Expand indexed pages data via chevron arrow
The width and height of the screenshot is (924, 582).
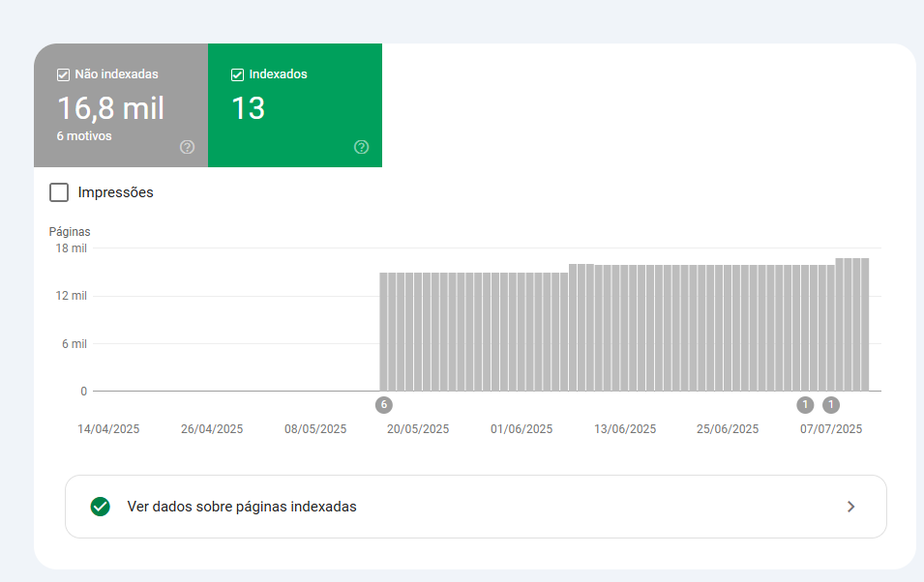pyautogui.click(x=850, y=507)
